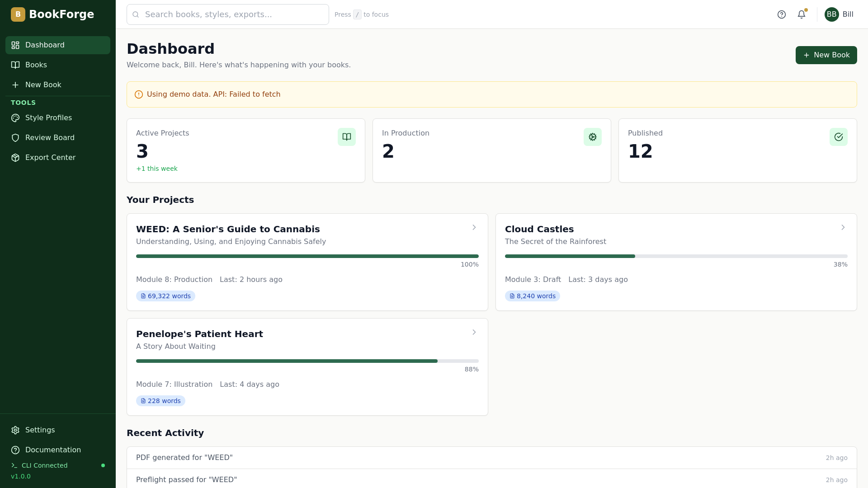The width and height of the screenshot is (868, 488).
Task: Click the Bill username in header
Action: 848,14
